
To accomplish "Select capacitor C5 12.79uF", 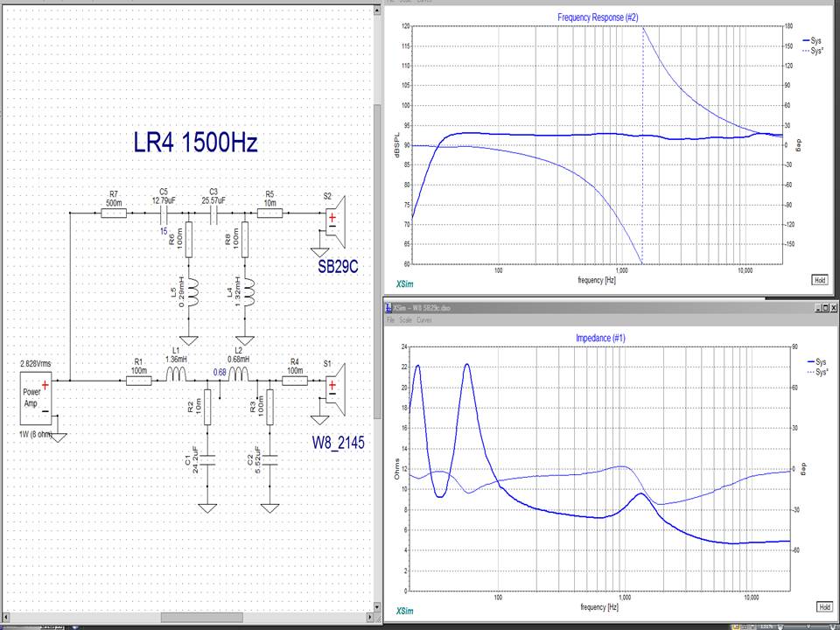I will tap(164, 216).
